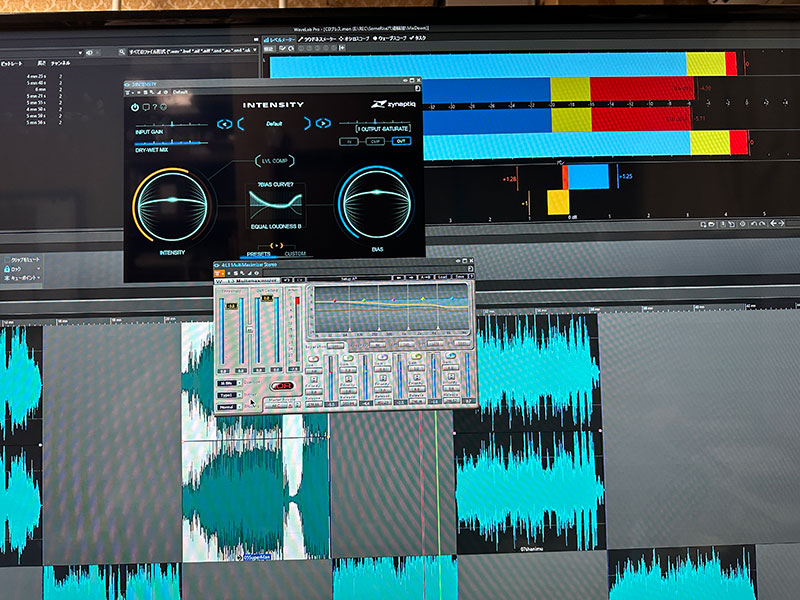This screenshot has height=600, width=800.
Task: Toggle the Intensity plugin power bypass icon
Action: point(135,107)
